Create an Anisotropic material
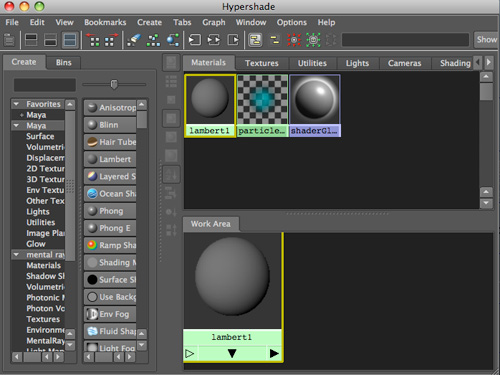 110,108
